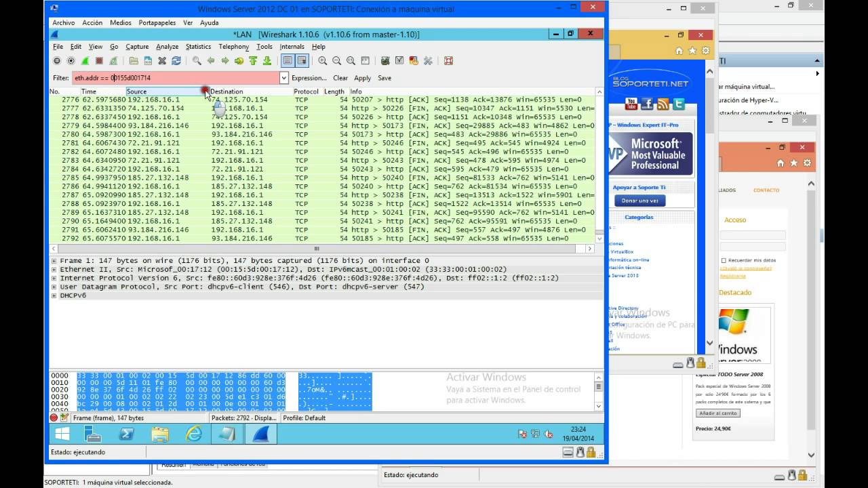The image size is (868, 488).
Task: Save this capture file icon
Action: pyautogui.click(x=148, y=60)
